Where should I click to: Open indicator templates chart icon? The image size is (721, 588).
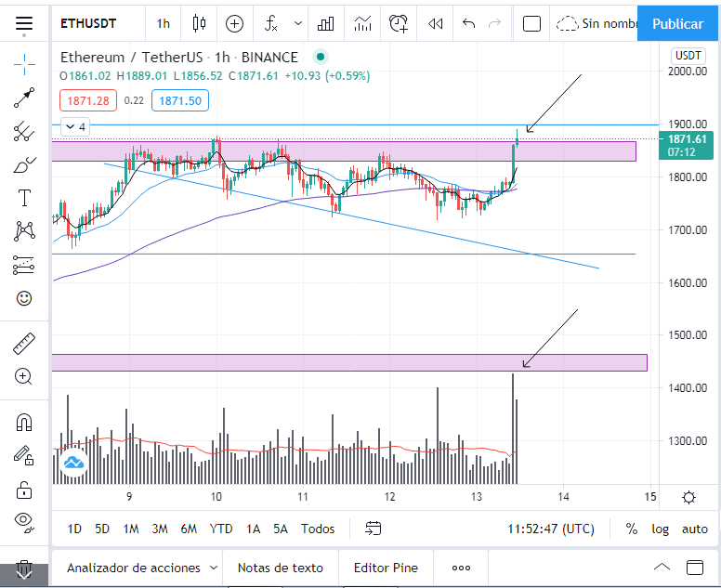(x=362, y=23)
